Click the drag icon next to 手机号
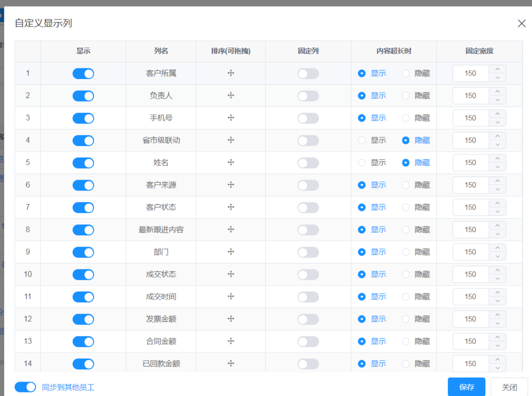This screenshot has width=532, height=396. [230, 118]
